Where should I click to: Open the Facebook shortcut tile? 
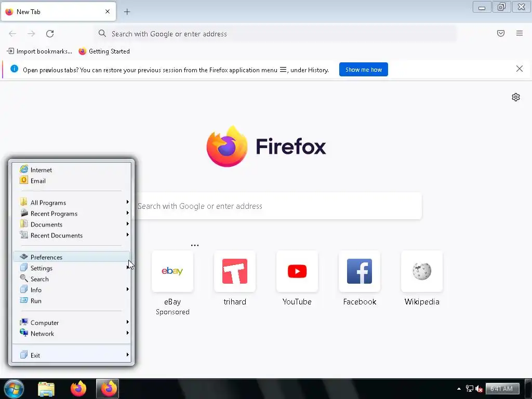(x=360, y=271)
